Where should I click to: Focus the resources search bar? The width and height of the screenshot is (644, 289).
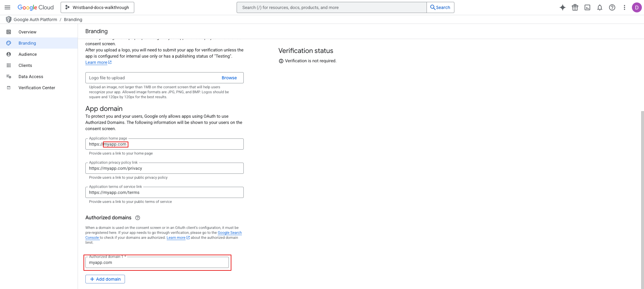[x=332, y=7]
